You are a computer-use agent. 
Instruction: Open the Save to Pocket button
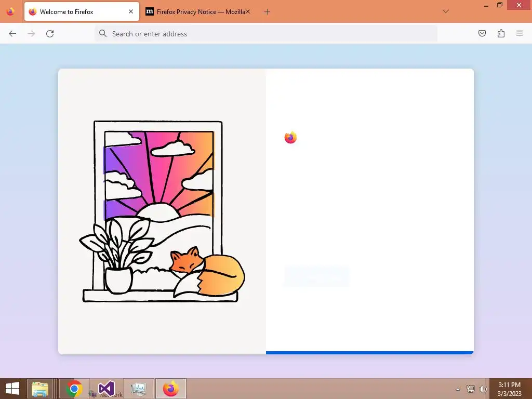tap(482, 33)
